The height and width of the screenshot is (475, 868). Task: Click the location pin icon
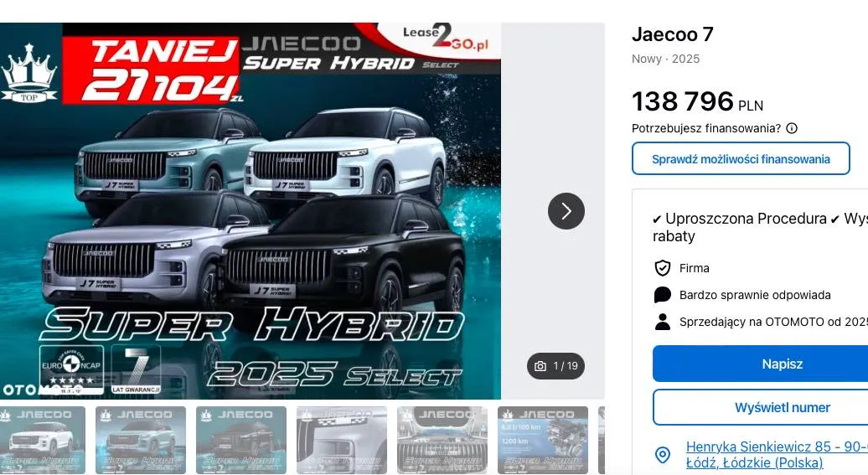coord(663,455)
